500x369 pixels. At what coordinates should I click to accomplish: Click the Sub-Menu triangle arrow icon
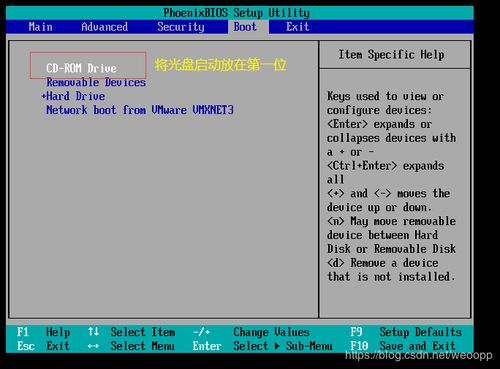(277, 346)
